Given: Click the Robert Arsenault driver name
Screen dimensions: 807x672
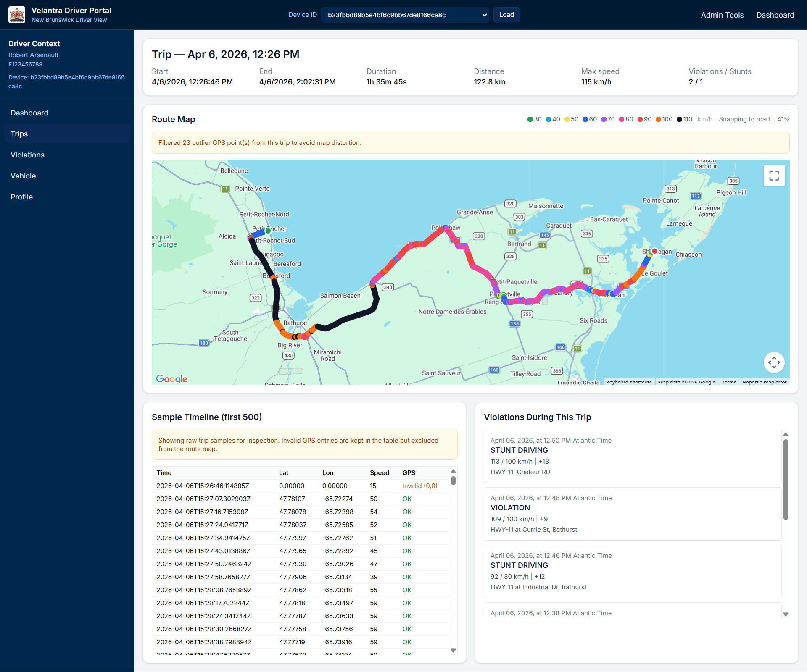Looking at the screenshot, I should [x=33, y=55].
